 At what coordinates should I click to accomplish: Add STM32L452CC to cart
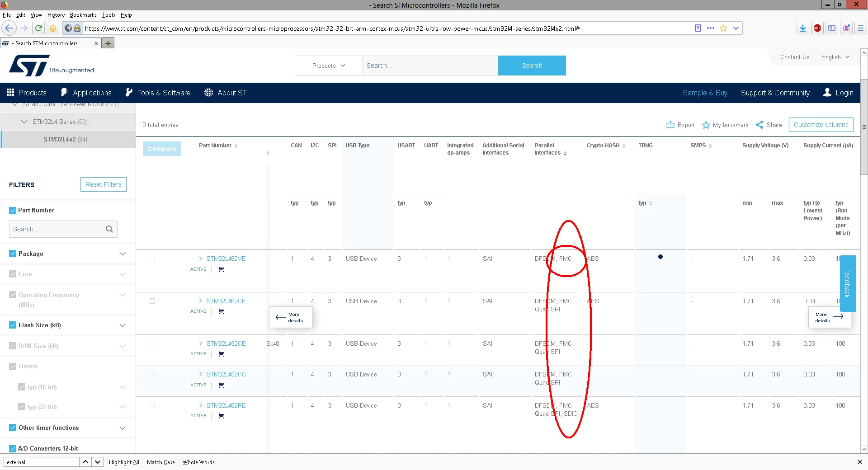tap(221, 385)
